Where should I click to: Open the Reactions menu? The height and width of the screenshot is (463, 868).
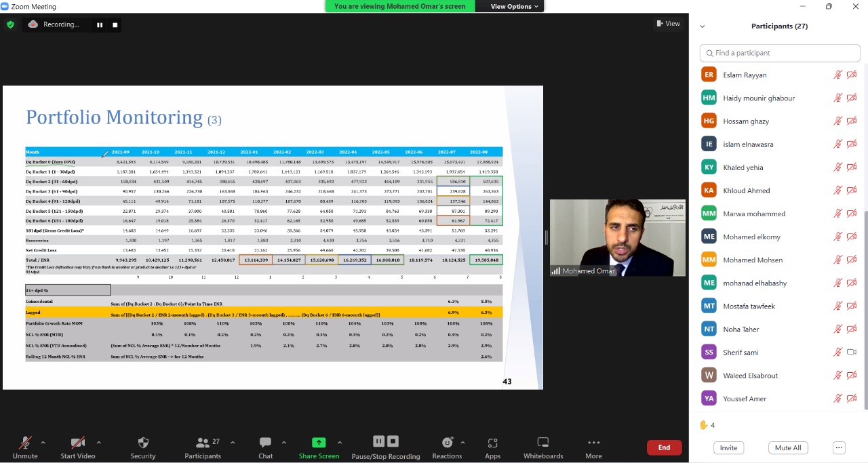click(447, 443)
